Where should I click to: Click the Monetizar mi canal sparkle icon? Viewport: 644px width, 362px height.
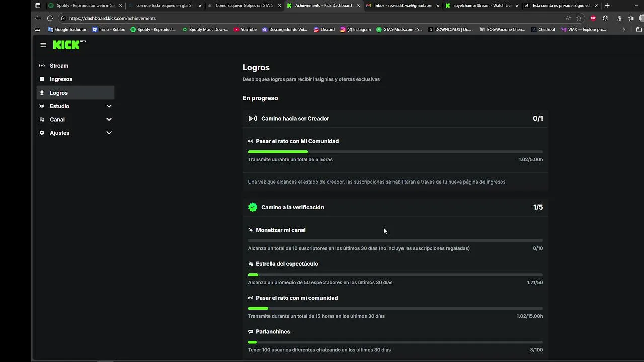pyautogui.click(x=251, y=230)
